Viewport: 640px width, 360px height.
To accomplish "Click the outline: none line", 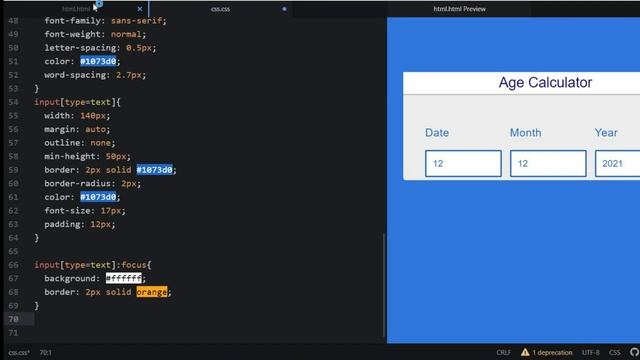I will 80,143.
